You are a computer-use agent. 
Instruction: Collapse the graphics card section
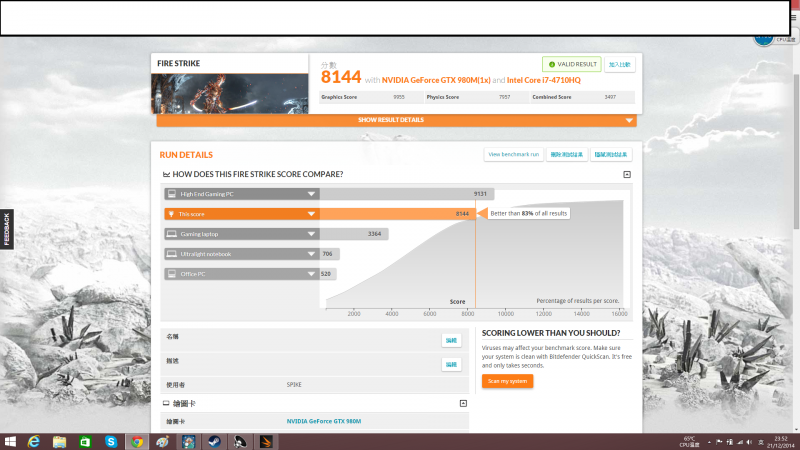pyautogui.click(x=463, y=404)
